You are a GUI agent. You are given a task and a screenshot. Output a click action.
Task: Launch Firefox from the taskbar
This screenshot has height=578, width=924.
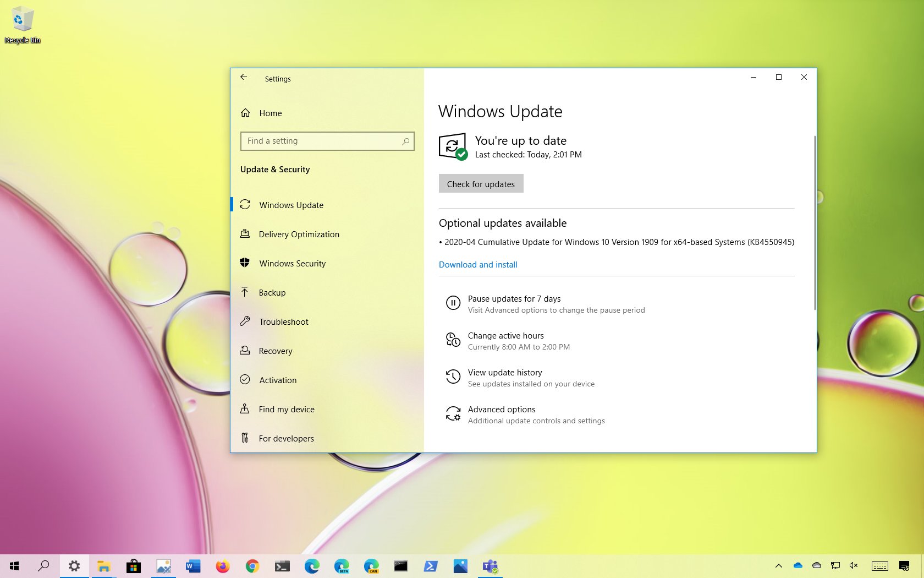coord(222,566)
